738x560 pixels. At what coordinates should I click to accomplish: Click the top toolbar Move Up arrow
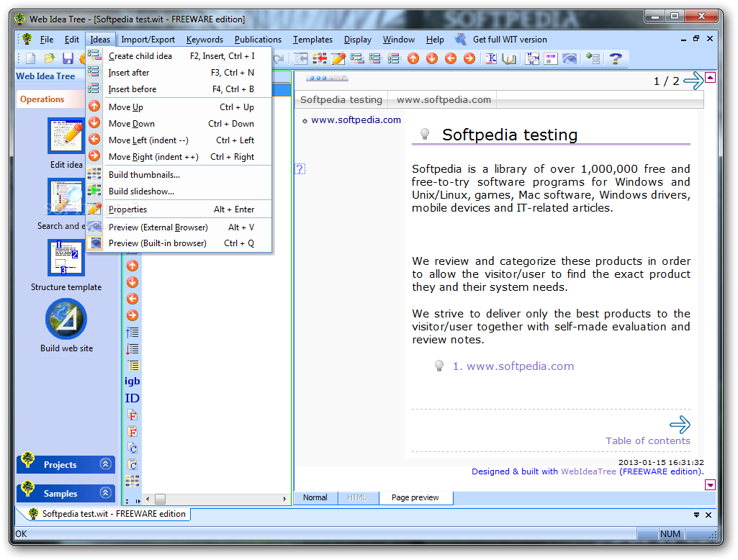413,58
